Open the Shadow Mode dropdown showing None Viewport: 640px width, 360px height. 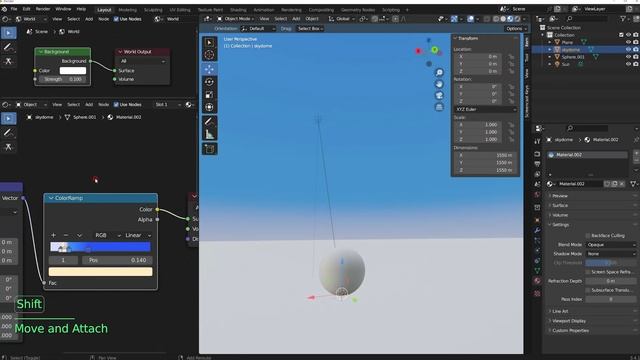pyautogui.click(x=611, y=253)
